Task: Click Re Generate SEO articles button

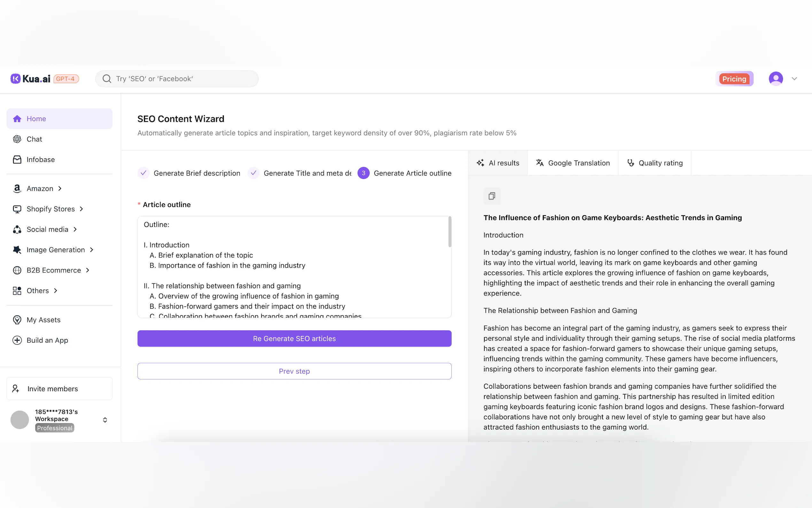Action: [294, 339]
